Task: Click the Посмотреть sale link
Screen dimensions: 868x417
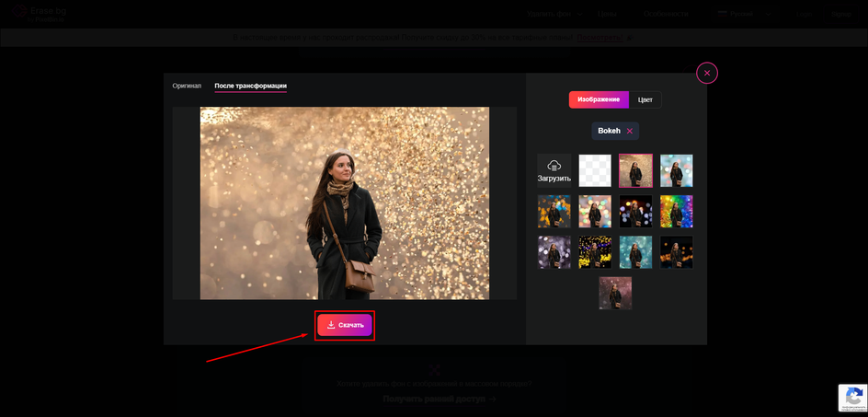Action: [600, 38]
